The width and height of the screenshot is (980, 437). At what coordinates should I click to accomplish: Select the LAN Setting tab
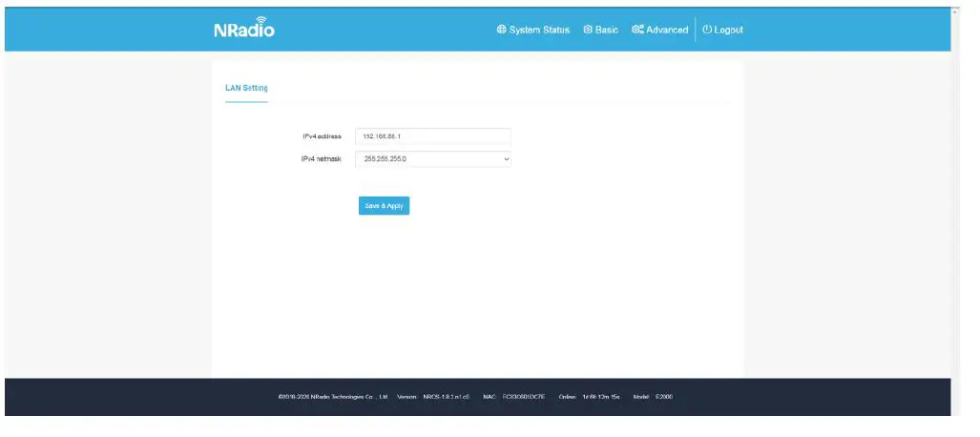246,88
